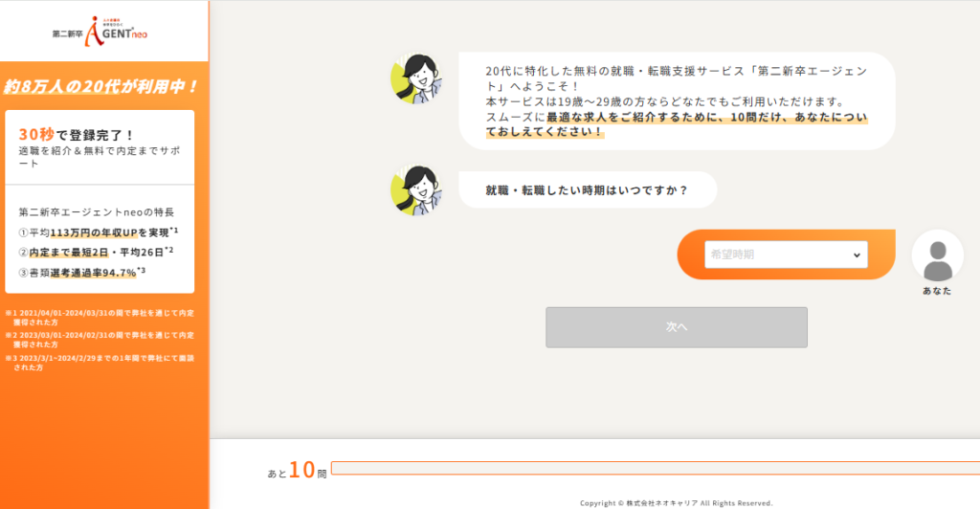
Task: Click 書類選考通過率94.7% text
Action: point(82,273)
